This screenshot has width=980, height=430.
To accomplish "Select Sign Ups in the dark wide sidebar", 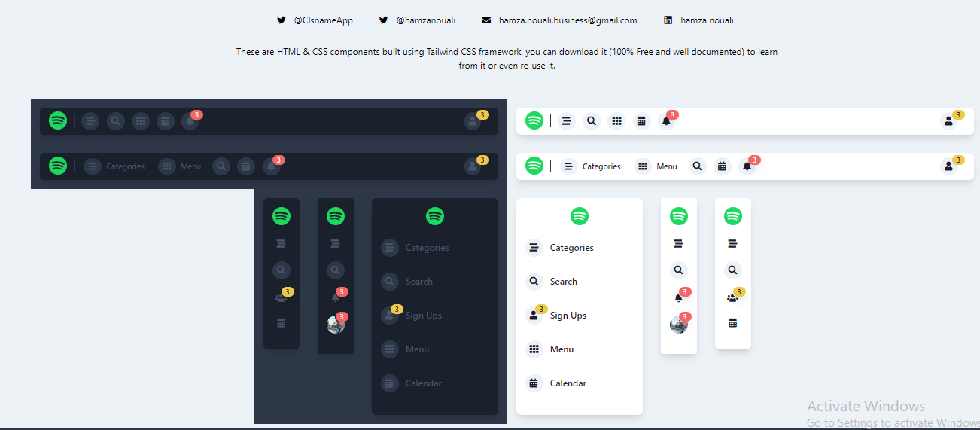I will 410,316.
